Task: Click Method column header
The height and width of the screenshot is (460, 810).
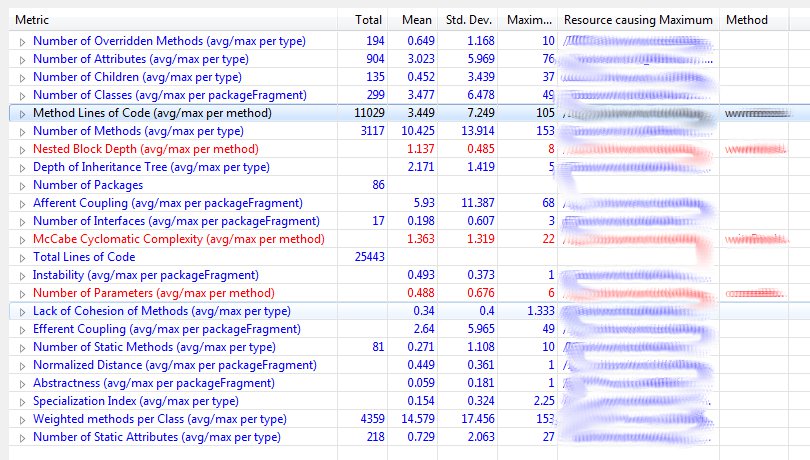Action: tap(754, 20)
